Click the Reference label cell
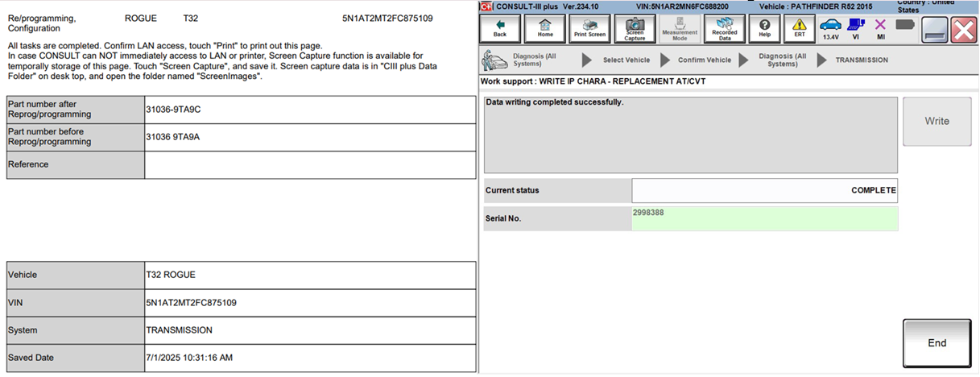Screen dimensions: 980x377 click(x=76, y=164)
